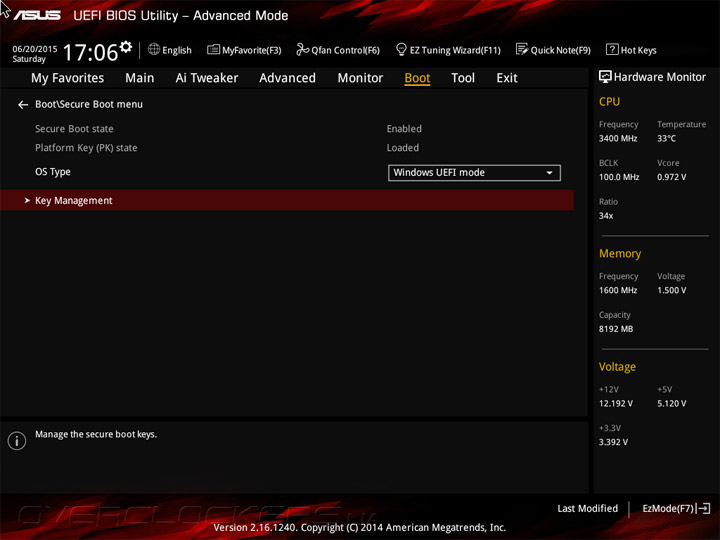Click the Hot Keys question mark icon
The width and height of the screenshot is (720, 540).
coord(612,49)
